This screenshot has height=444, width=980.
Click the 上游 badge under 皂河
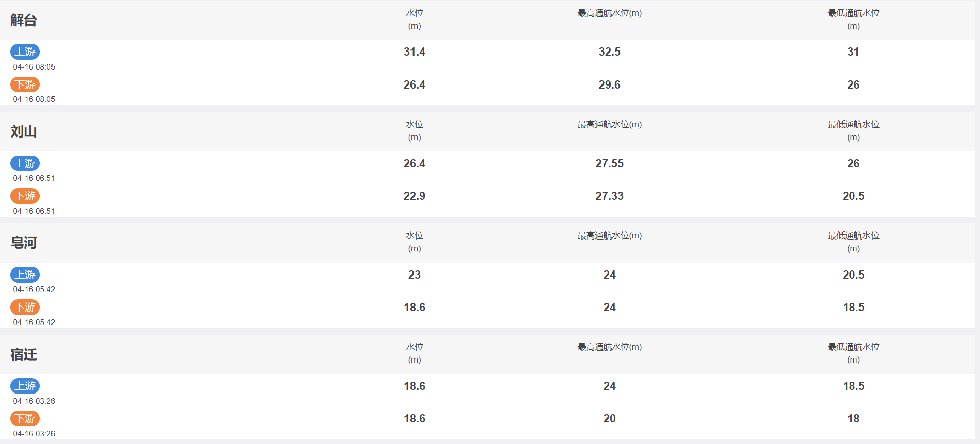(25, 275)
